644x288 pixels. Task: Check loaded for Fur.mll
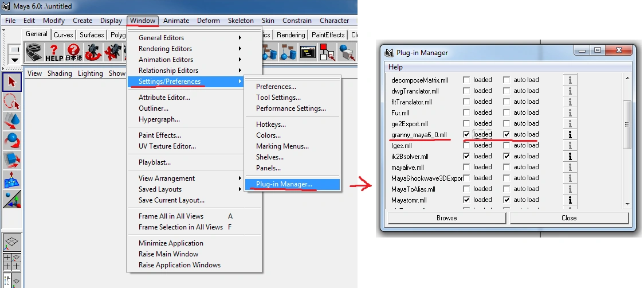tap(466, 112)
